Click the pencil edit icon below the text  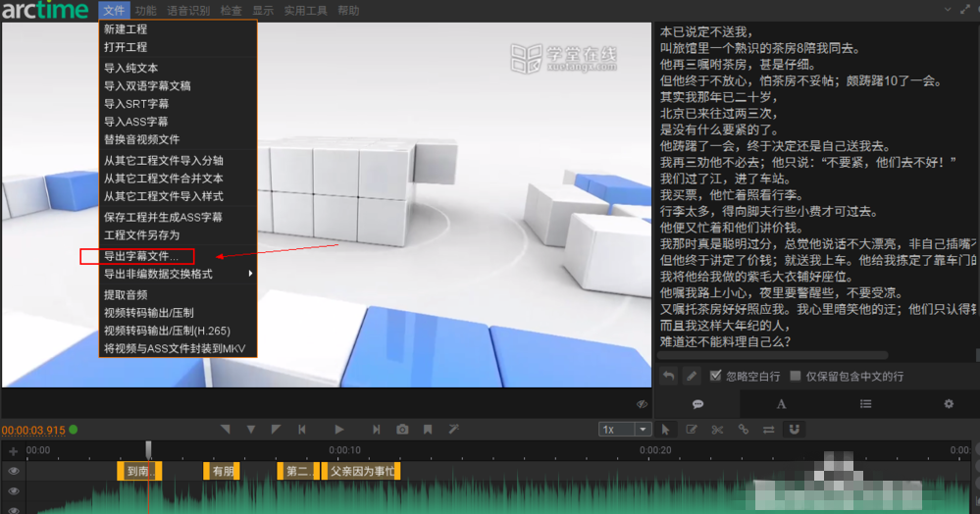click(x=692, y=376)
